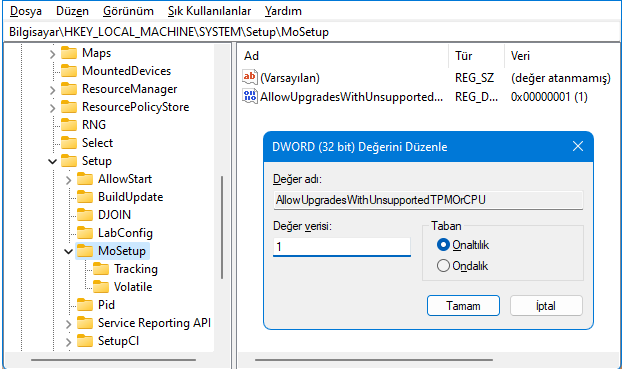Viewport: 622px width, 369px height.
Task: Select the AllowUpgradesWithUnsupported... value name
Action: click(x=351, y=97)
